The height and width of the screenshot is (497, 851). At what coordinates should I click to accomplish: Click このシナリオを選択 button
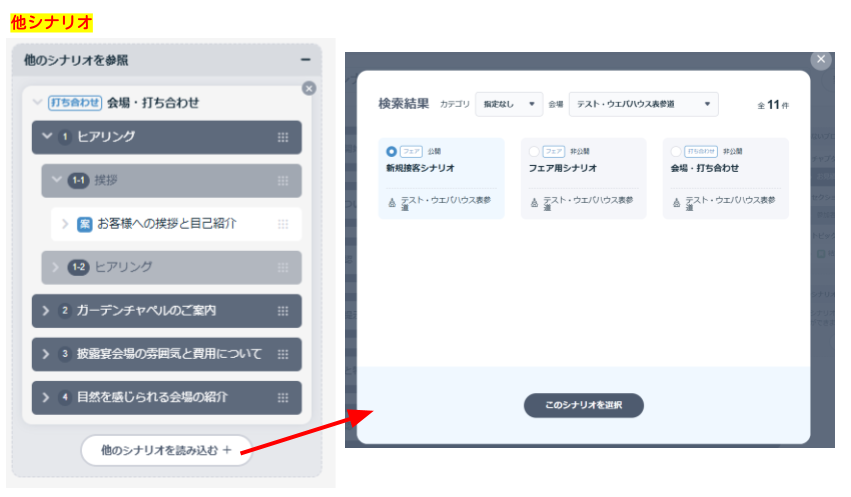[x=583, y=405]
